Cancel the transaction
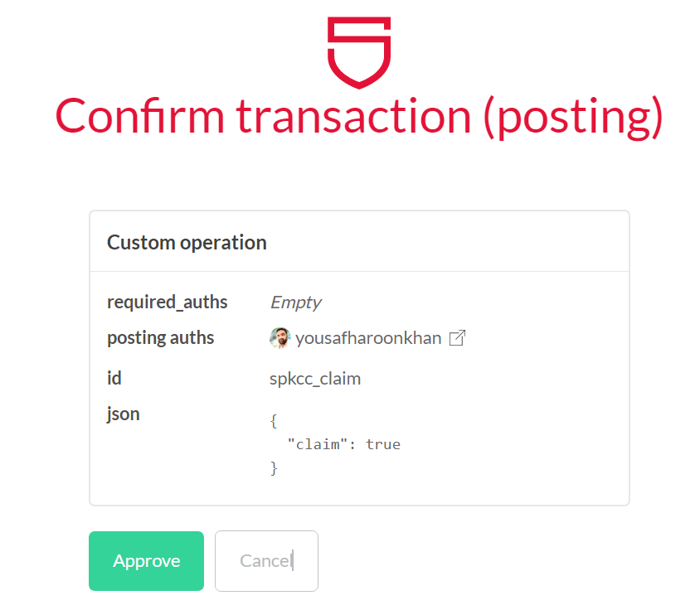Image resolution: width=700 pixels, height=605 pixels. 266,561
